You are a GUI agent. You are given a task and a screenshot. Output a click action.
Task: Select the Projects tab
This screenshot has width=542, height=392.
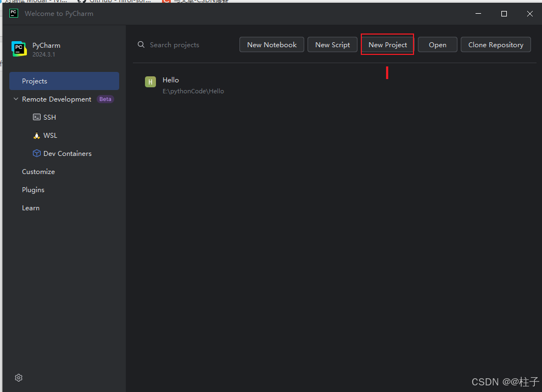(64, 81)
